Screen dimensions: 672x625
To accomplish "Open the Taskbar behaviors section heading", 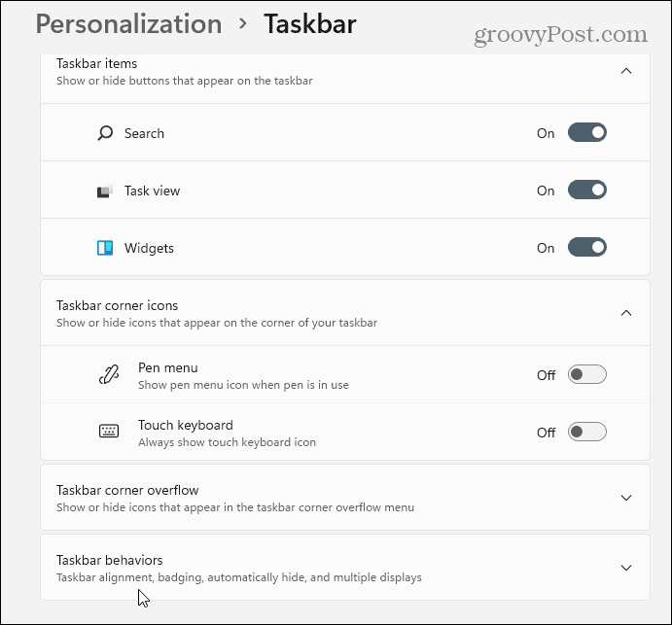I will coord(110,560).
